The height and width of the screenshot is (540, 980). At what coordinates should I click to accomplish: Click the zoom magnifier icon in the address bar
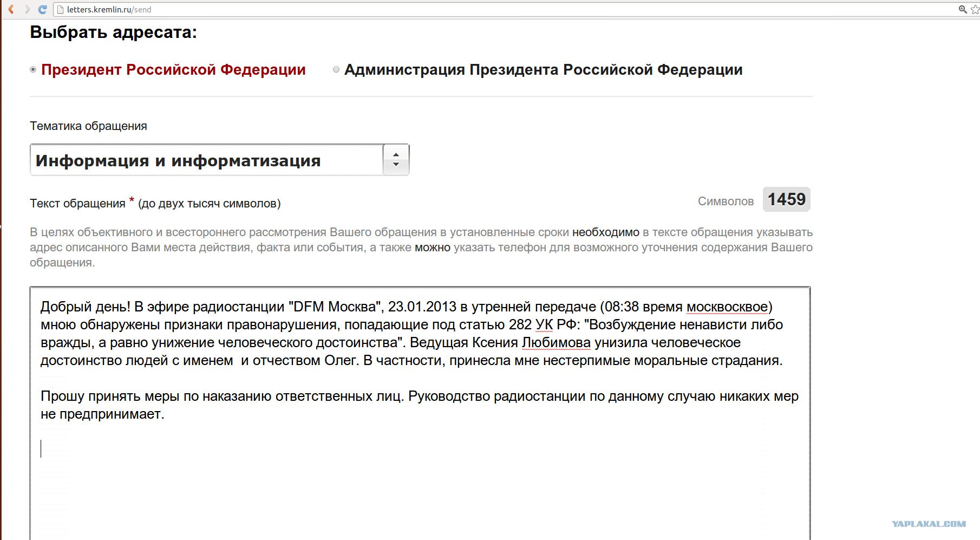(x=963, y=9)
